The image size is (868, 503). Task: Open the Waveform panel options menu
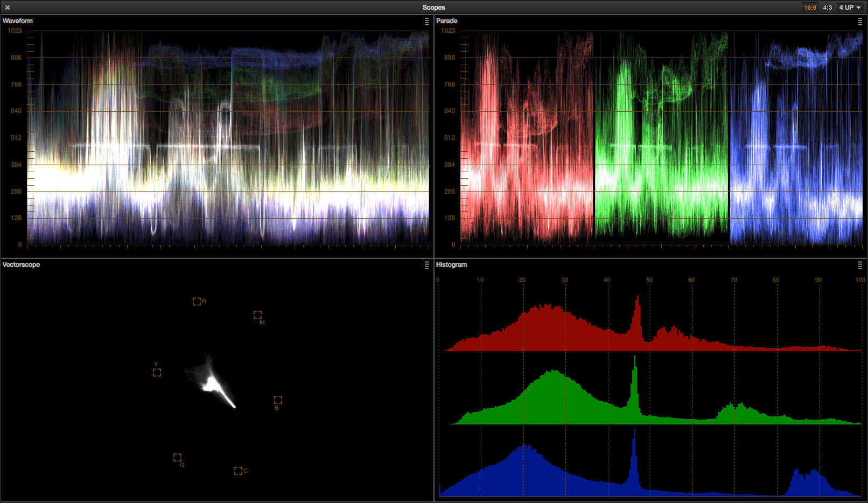(426, 22)
